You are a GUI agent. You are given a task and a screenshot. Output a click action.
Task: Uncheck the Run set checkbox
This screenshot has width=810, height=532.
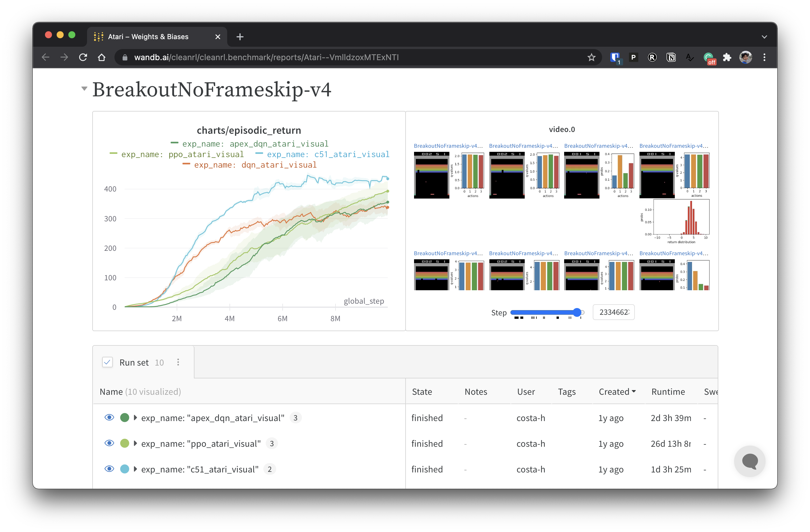107,362
